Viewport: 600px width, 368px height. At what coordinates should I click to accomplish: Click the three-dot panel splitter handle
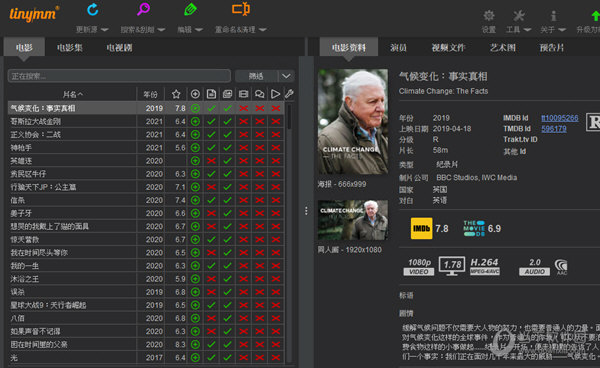[x=306, y=211]
